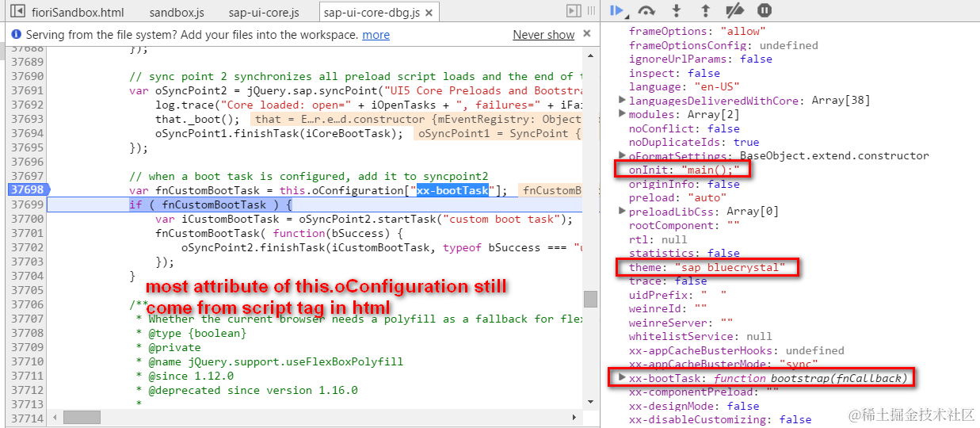The image size is (980, 428).
Task: Toggle the debugger sidebar pane icon
Action: (574, 11)
